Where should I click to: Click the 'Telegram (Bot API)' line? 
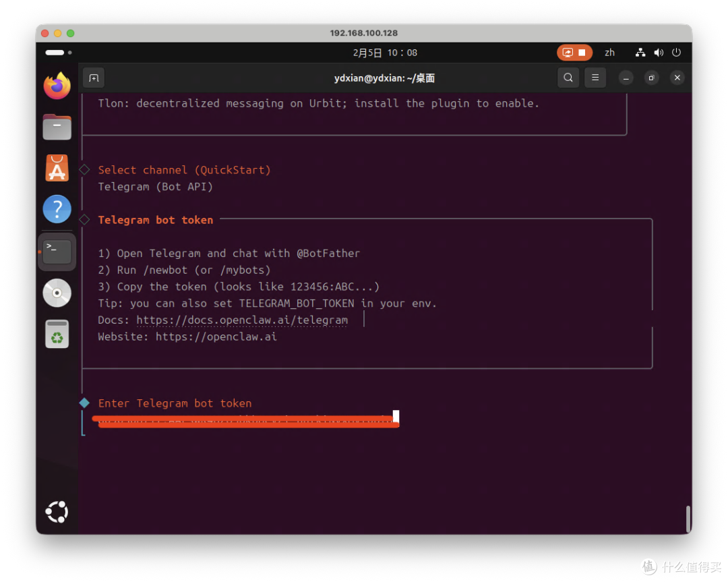coord(156,187)
